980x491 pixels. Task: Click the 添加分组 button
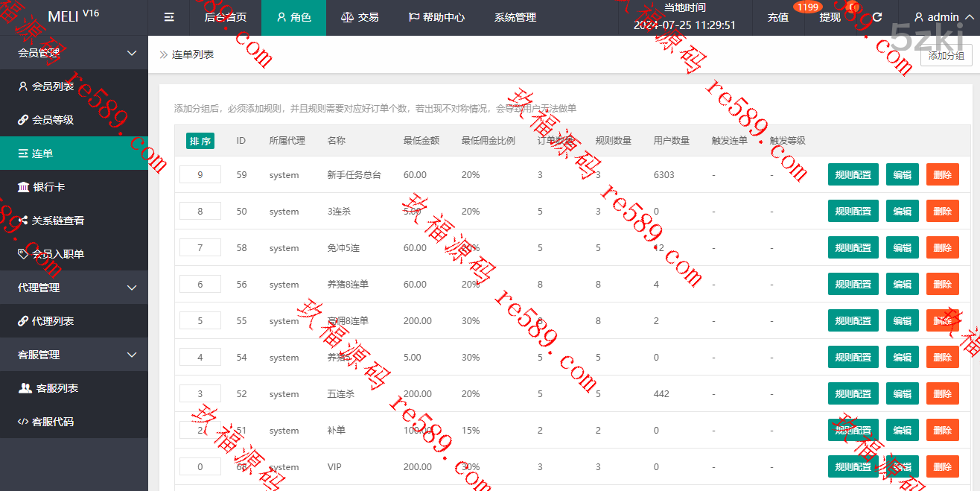(x=946, y=56)
